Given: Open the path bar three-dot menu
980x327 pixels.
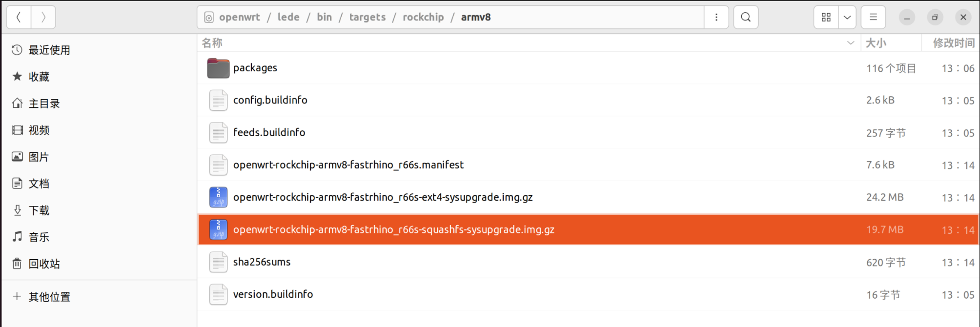Looking at the screenshot, I should tap(716, 18).
